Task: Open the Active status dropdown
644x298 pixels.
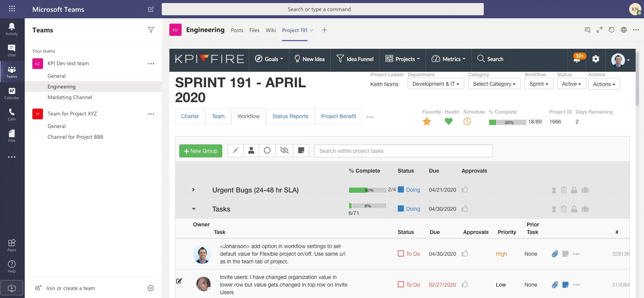Action: 572,84
